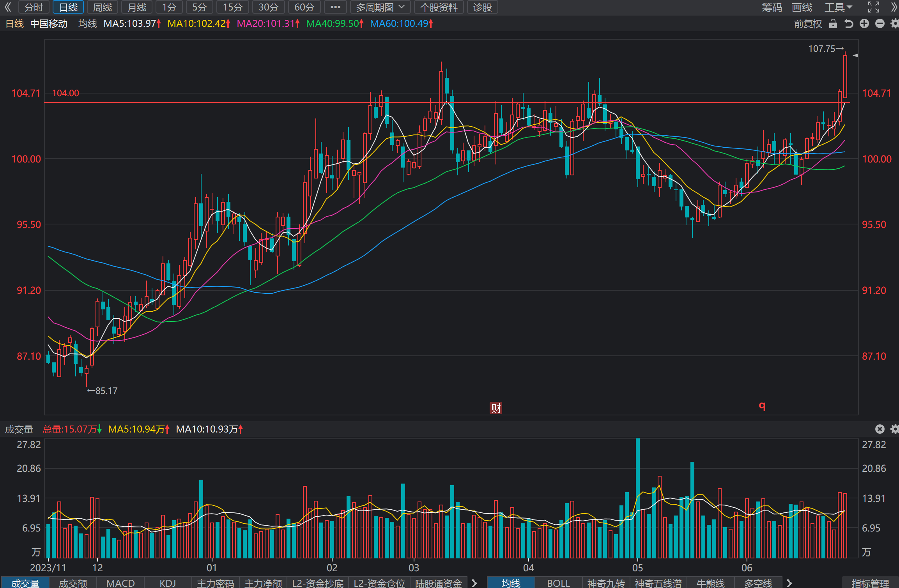This screenshot has height=588, width=899.
Task: Click the MA10:102.42 legend value
Action: [199, 24]
